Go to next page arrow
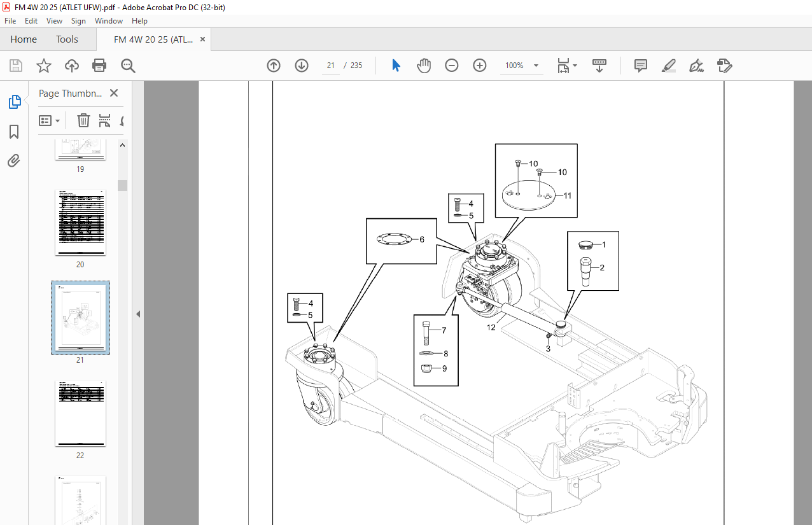The image size is (812, 525). pos(302,66)
